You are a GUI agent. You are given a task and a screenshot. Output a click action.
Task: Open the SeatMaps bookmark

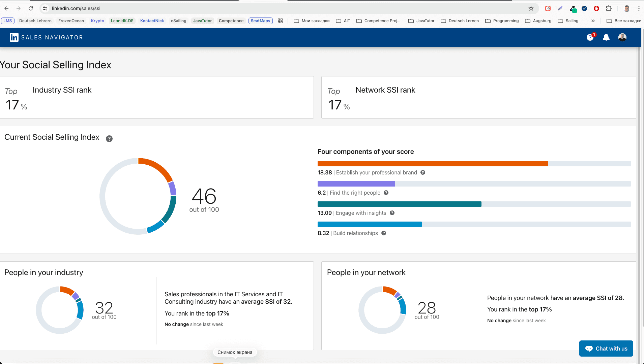[260, 21]
